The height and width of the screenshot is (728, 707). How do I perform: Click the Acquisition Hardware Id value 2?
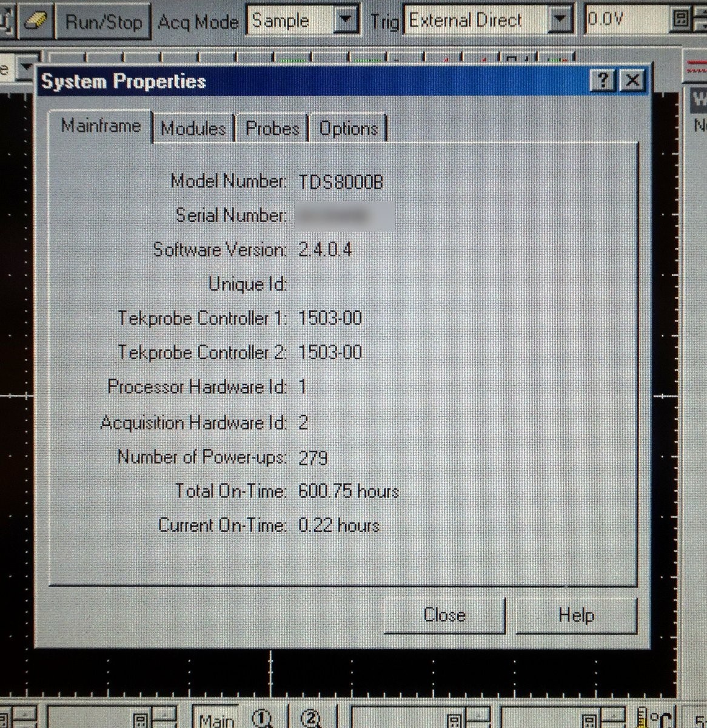(303, 422)
